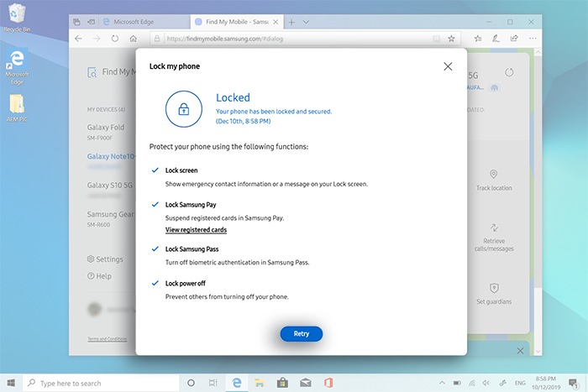This screenshot has height=392, width=588.
Task: Go to the Edge home page
Action: (133, 39)
